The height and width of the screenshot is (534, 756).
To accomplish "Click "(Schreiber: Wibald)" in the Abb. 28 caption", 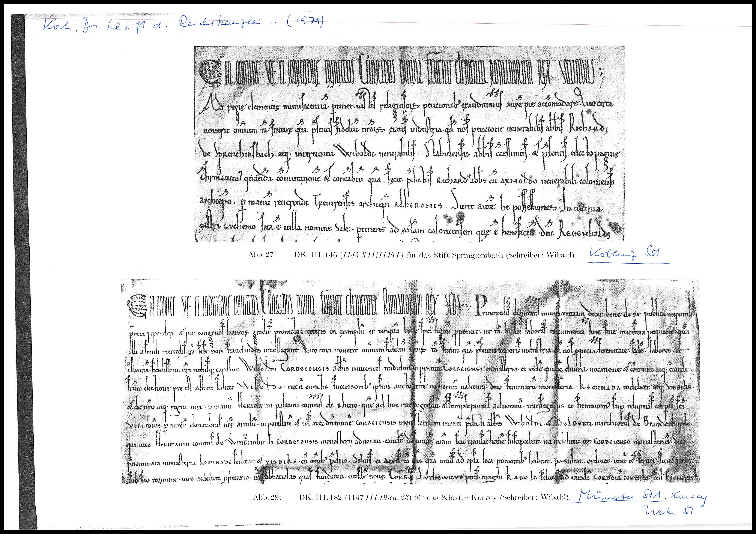I will [535, 498].
